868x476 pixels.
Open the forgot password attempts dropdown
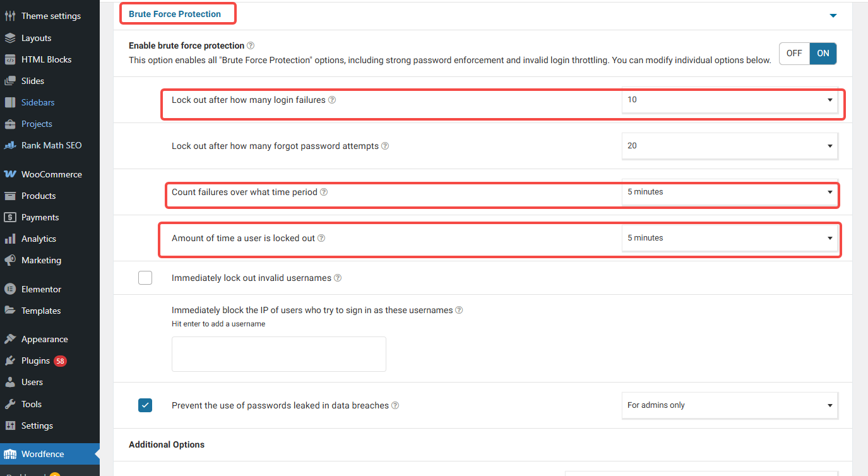coord(729,146)
